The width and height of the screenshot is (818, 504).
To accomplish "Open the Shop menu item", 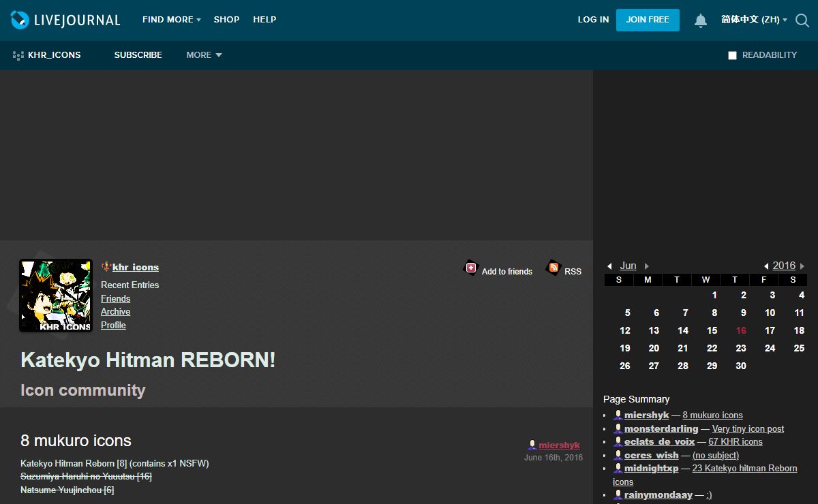I will pyautogui.click(x=226, y=20).
